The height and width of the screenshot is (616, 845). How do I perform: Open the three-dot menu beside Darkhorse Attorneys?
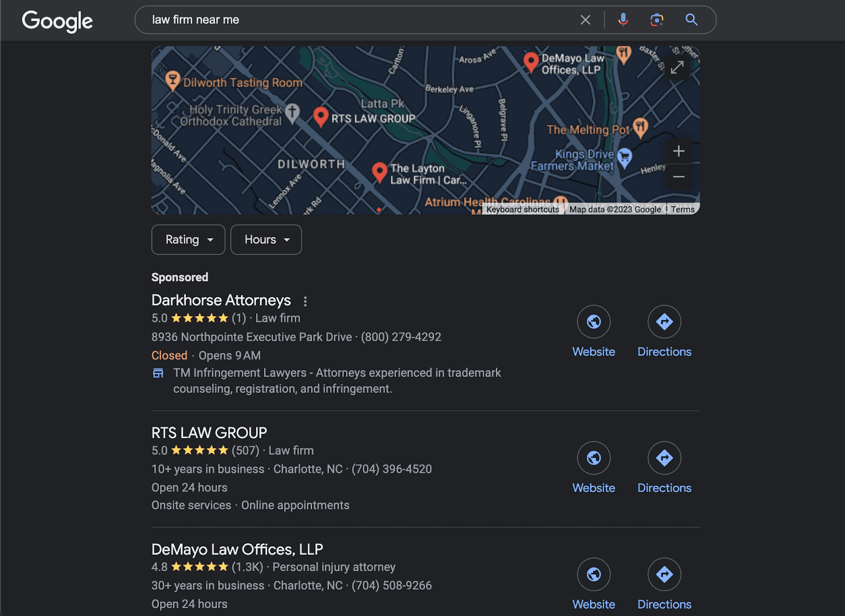306,301
